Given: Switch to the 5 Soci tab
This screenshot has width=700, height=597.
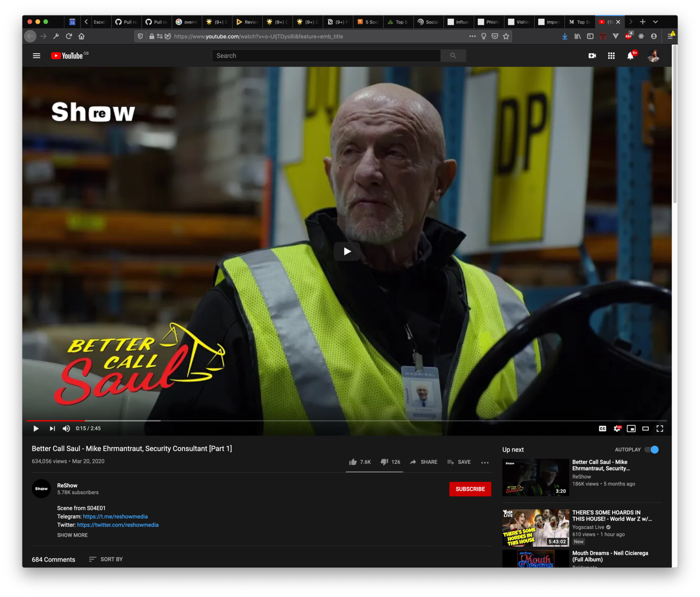Looking at the screenshot, I should point(367,22).
